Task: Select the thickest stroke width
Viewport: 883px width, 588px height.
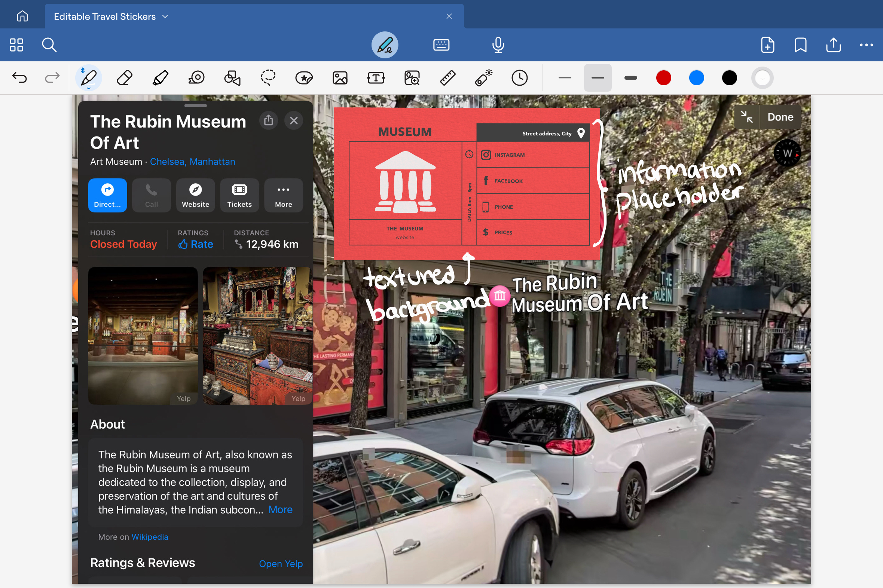Action: pos(630,78)
